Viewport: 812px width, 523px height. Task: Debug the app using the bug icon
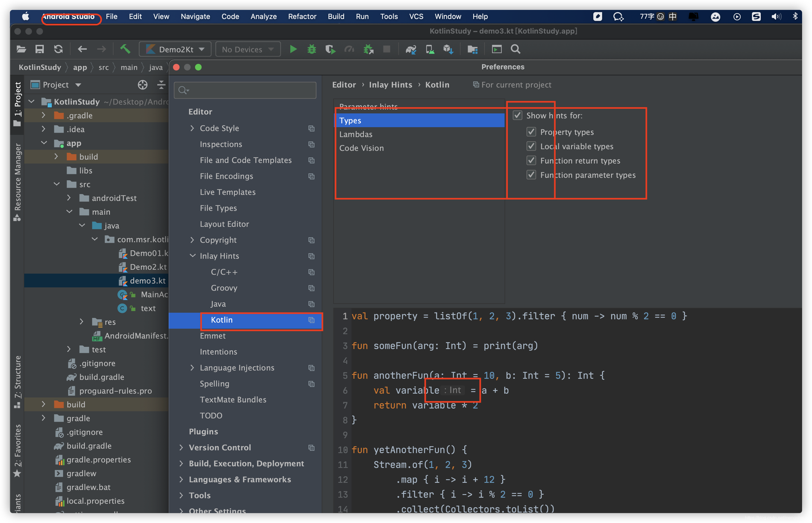(x=311, y=49)
